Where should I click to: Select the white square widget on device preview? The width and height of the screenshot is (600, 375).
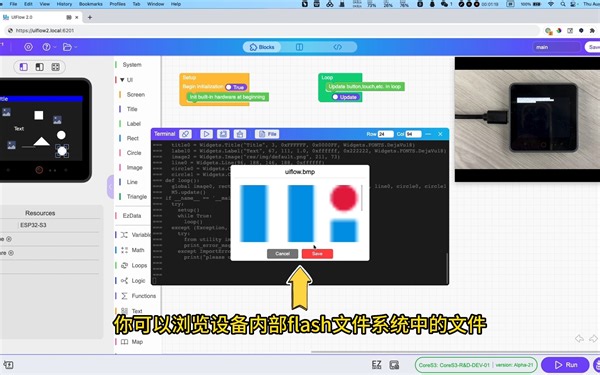coord(39,115)
